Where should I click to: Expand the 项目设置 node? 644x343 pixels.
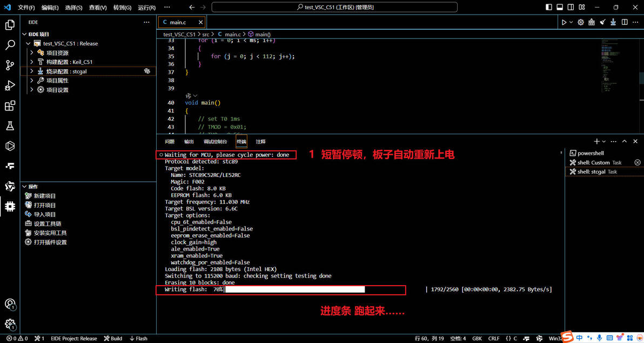click(32, 90)
